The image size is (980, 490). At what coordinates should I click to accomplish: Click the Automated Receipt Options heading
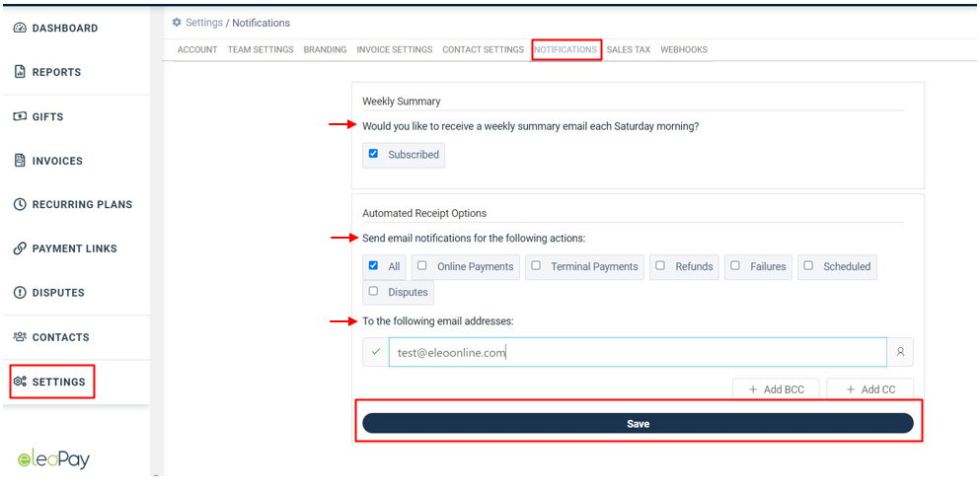pos(424,213)
